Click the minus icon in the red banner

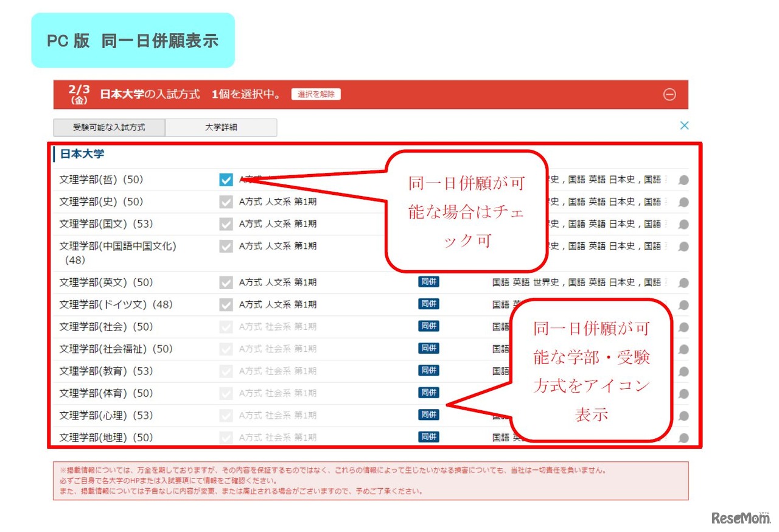point(669,94)
